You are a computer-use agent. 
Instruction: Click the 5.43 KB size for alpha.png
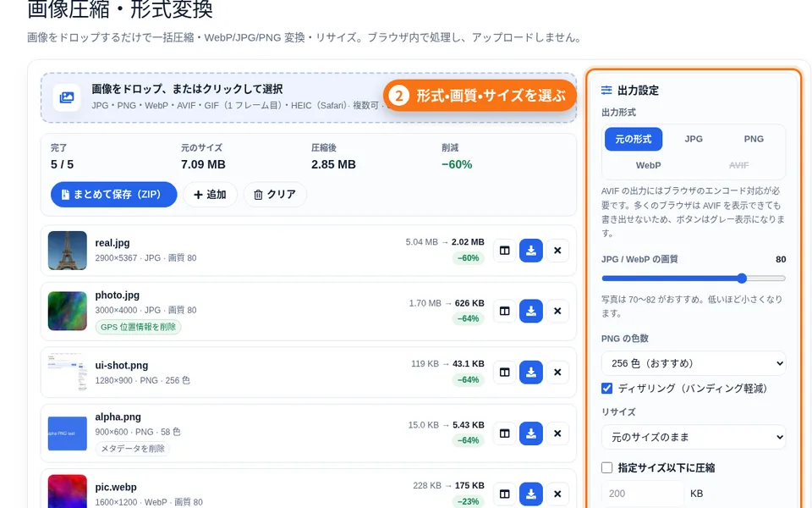(469, 425)
